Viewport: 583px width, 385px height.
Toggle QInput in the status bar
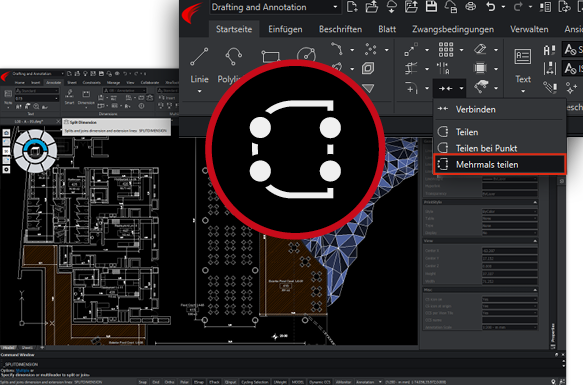231,382
